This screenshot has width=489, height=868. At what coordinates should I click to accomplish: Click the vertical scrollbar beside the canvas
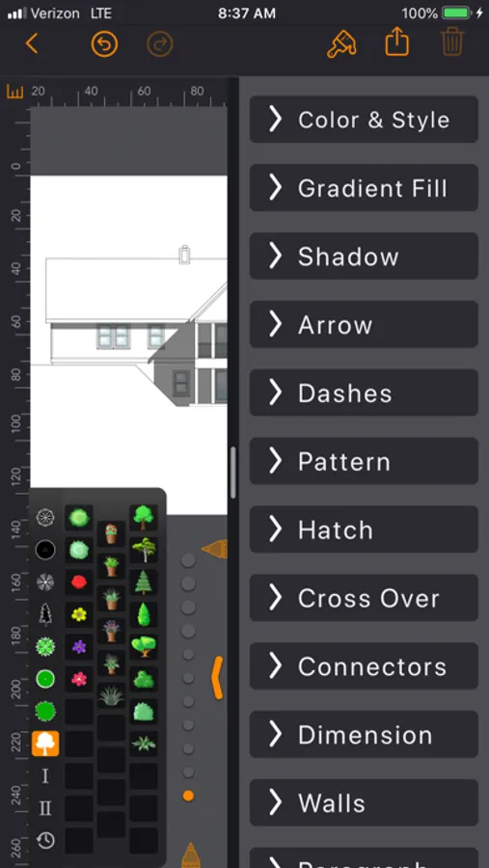(x=233, y=473)
